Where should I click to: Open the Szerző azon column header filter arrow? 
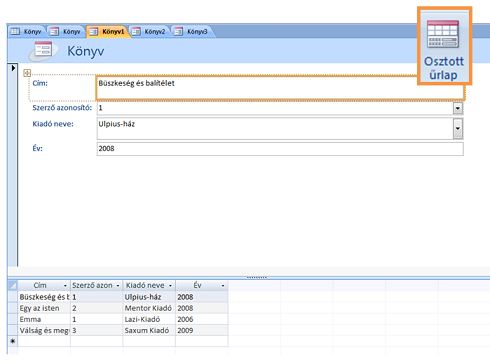click(x=118, y=286)
